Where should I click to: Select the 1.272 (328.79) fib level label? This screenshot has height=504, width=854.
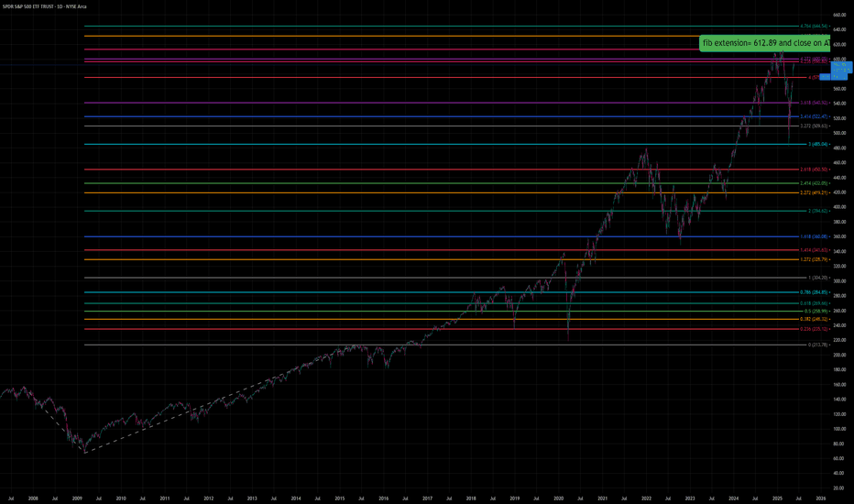point(815,259)
